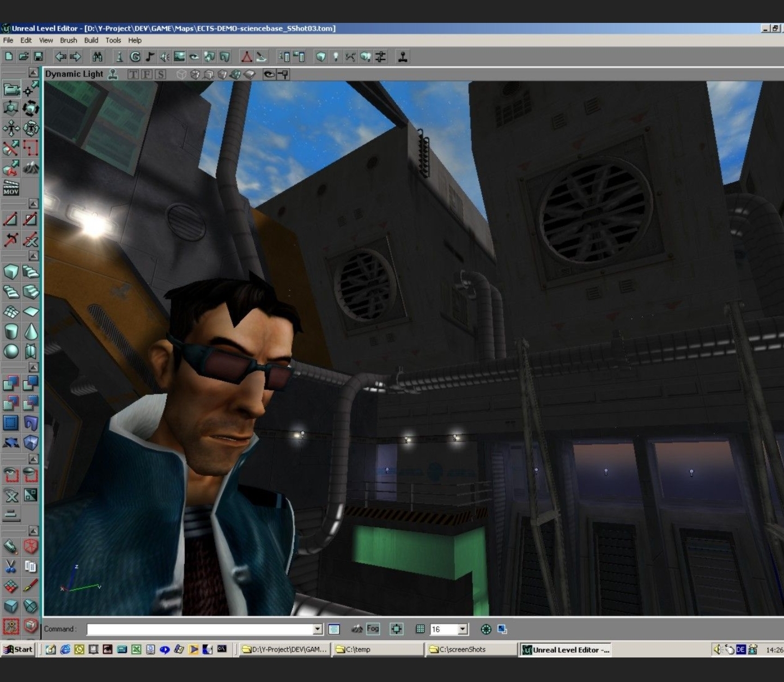The image size is (784, 682).
Task: Redo with the right arrow icon
Action: coord(76,56)
